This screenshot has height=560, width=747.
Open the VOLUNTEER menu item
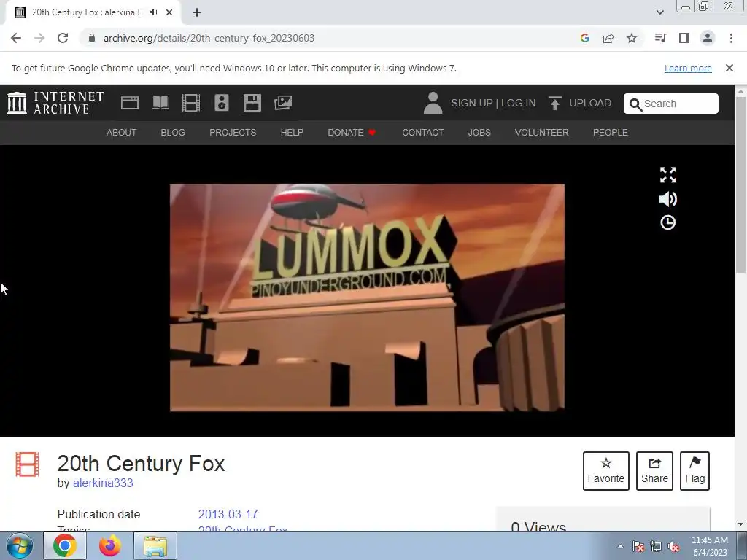(x=542, y=133)
